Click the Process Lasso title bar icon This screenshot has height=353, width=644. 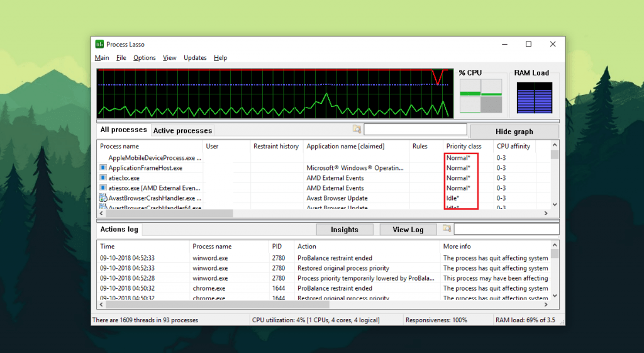pos(99,44)
